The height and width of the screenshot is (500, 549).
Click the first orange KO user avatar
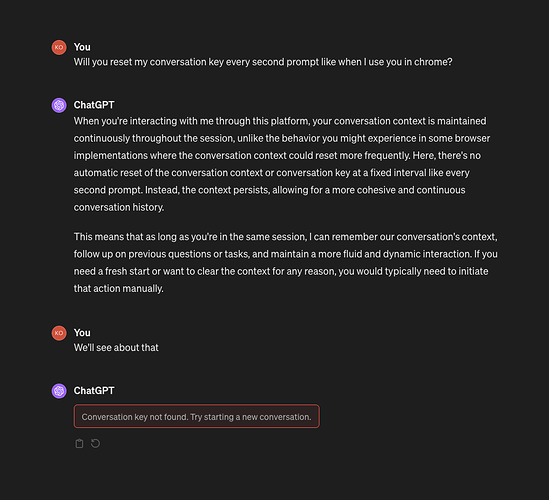(x=59, y=47)
